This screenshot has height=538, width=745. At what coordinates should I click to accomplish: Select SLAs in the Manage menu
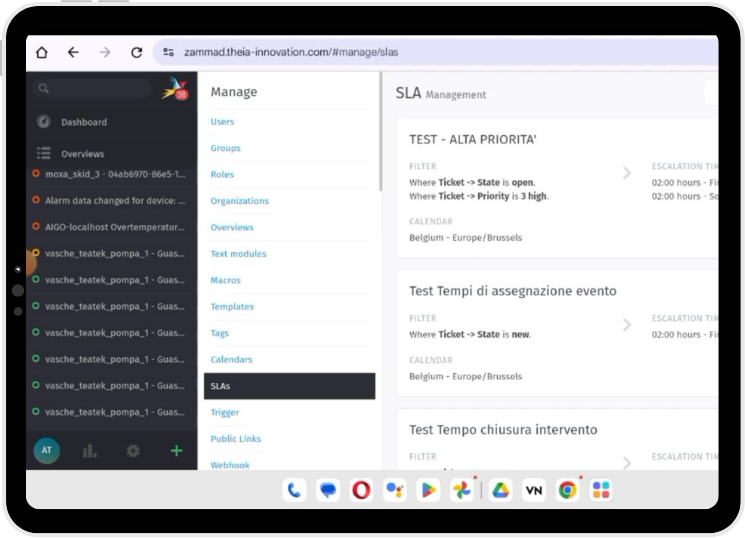coord(289,386)
